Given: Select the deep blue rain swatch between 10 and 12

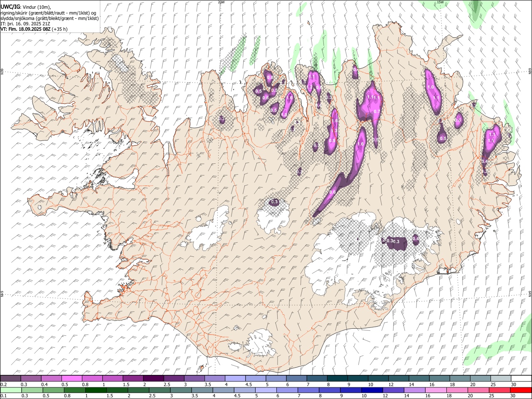Looking at the screenshot, I should coord(372,390).
